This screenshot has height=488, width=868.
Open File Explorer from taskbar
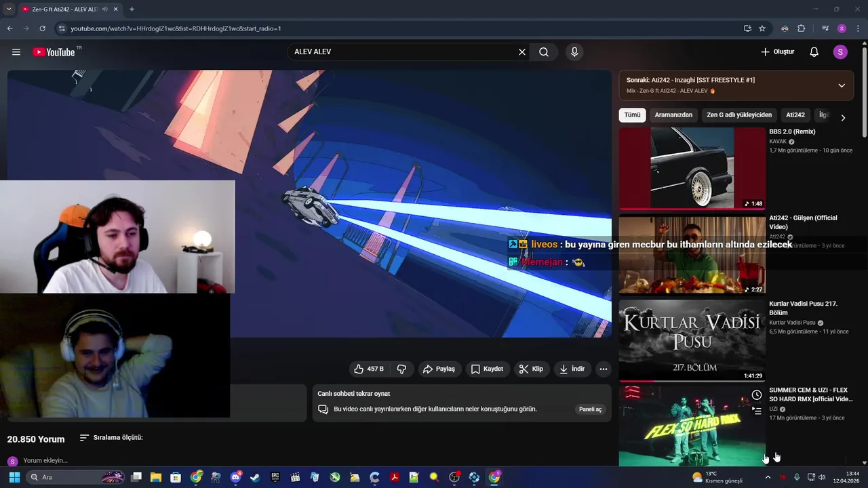[x=156, y=477]
